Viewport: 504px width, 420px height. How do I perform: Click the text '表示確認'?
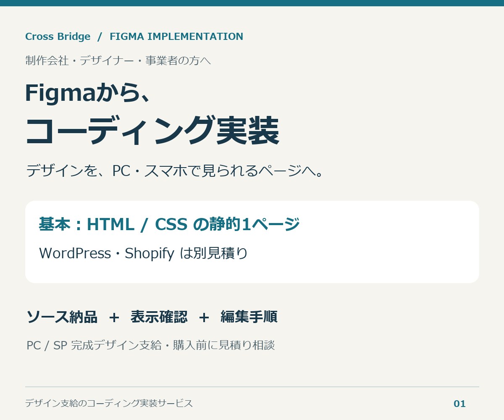point(159,317)
